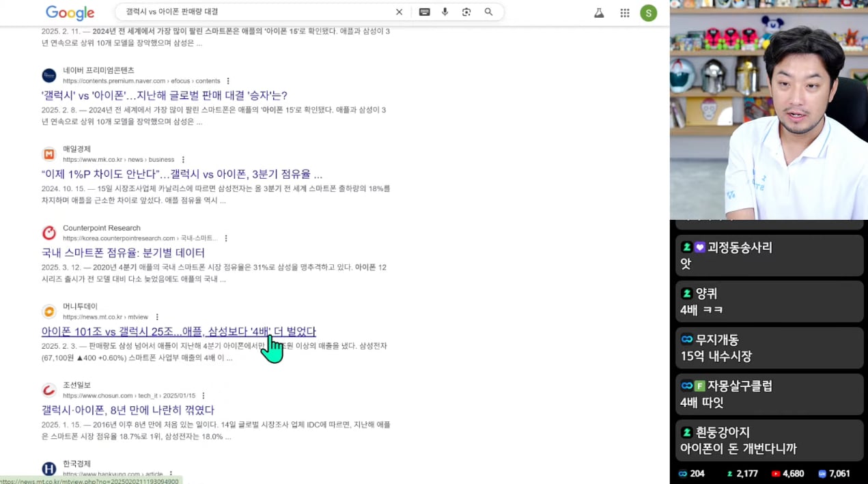Open 국내 스마트폰 점유율: 분기별 데이터 link

[123, 253]
